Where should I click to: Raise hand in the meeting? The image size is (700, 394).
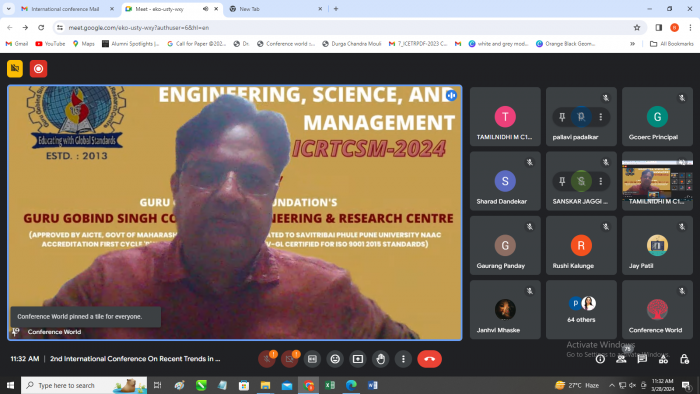[380, 359]
